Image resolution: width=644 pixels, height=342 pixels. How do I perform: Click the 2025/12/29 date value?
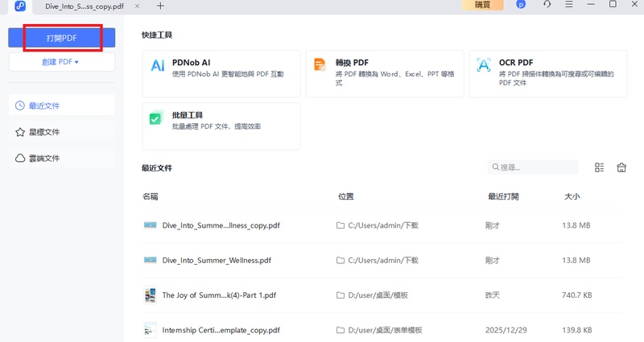point(506,330)
